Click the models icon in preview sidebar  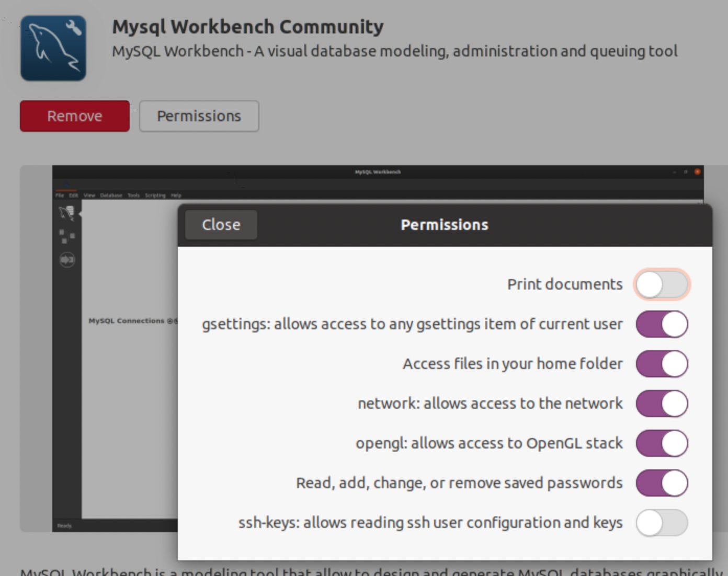pyautogui.click(x=67, y=236)
